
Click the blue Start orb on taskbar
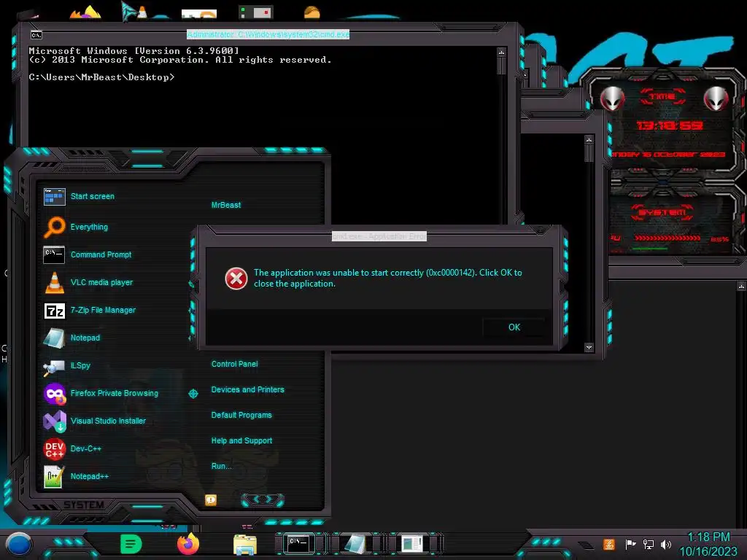coord(18,544)
